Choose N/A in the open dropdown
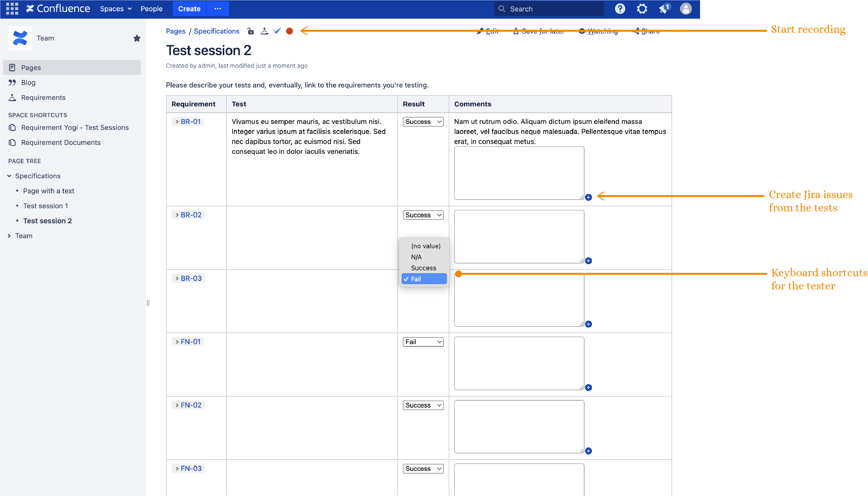Image resolution: width=868 pixels, height=496 pixels. (x=416, y=257)
